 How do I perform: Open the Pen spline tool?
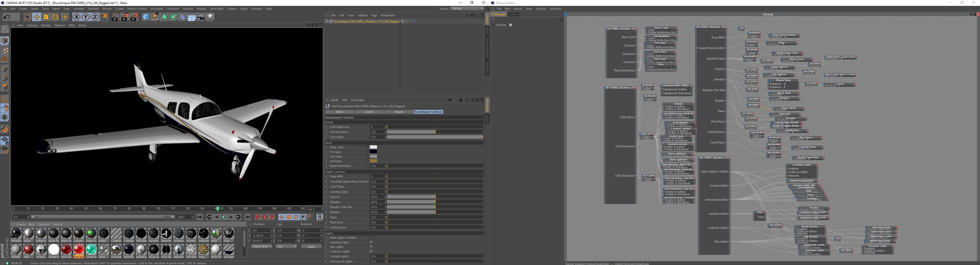tap(155, 17)
